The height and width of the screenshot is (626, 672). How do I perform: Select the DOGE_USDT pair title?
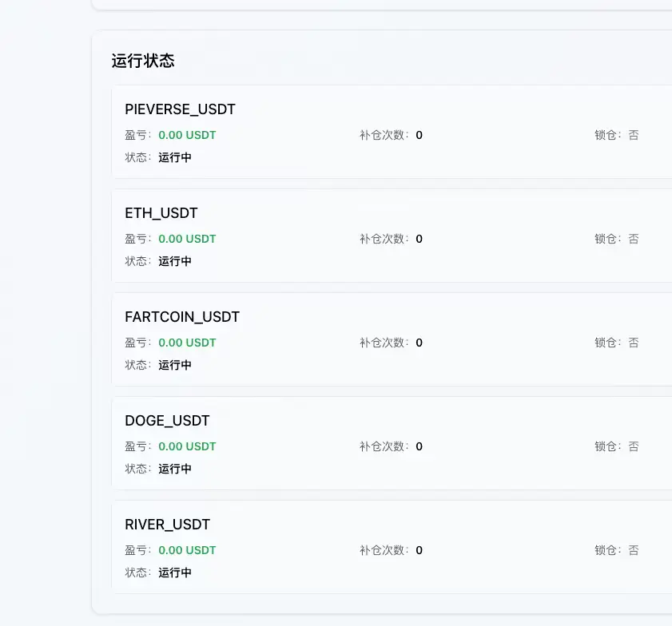167,421
